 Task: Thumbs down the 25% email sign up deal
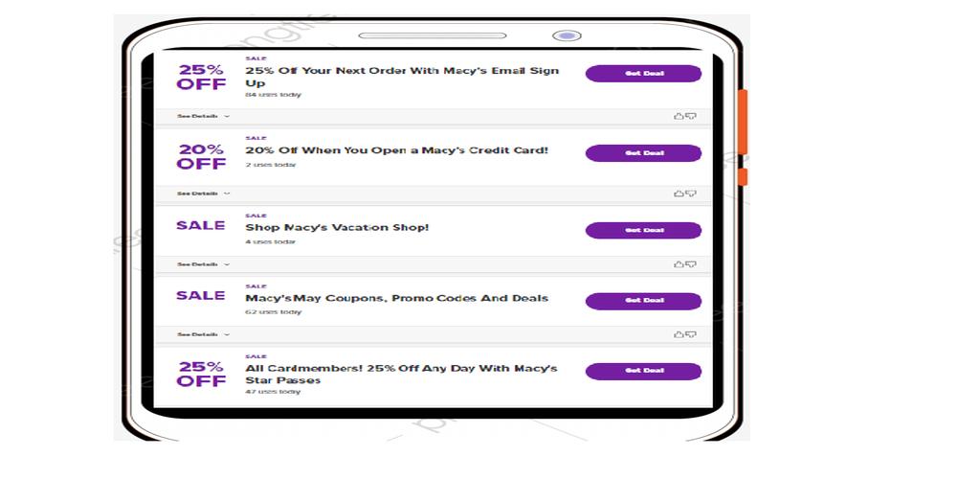click(691, 116)
